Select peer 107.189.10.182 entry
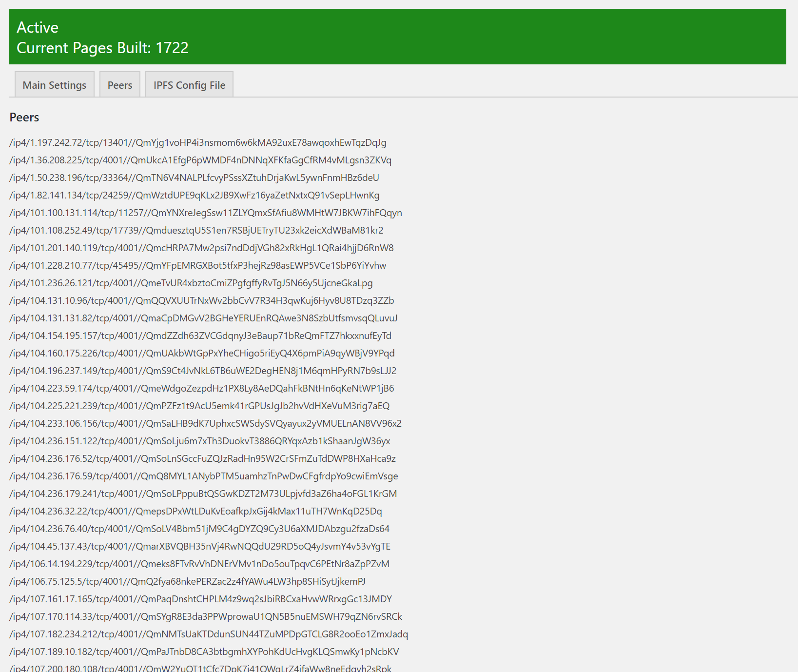Screen dimensions: 798x672 click(x=204, y=652)
